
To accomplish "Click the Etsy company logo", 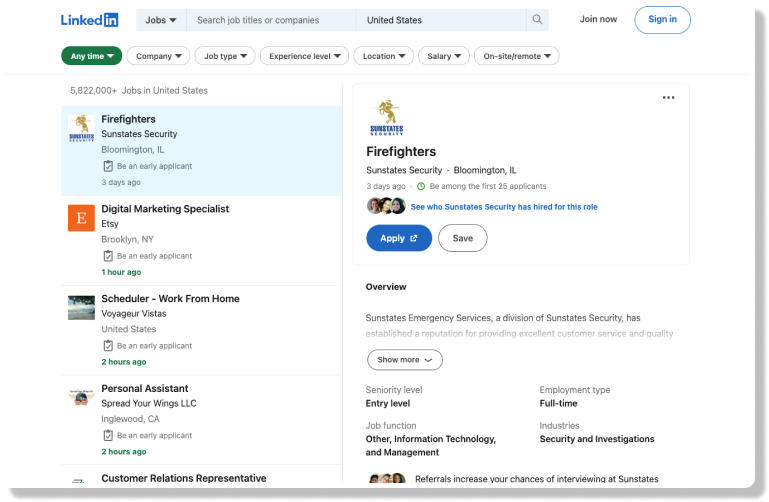I will point(81,218).
